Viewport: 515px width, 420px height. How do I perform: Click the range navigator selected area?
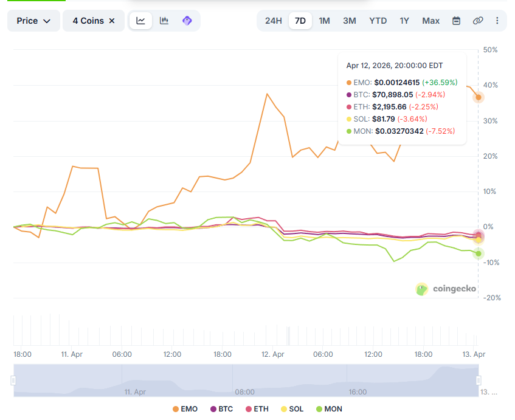246,380
